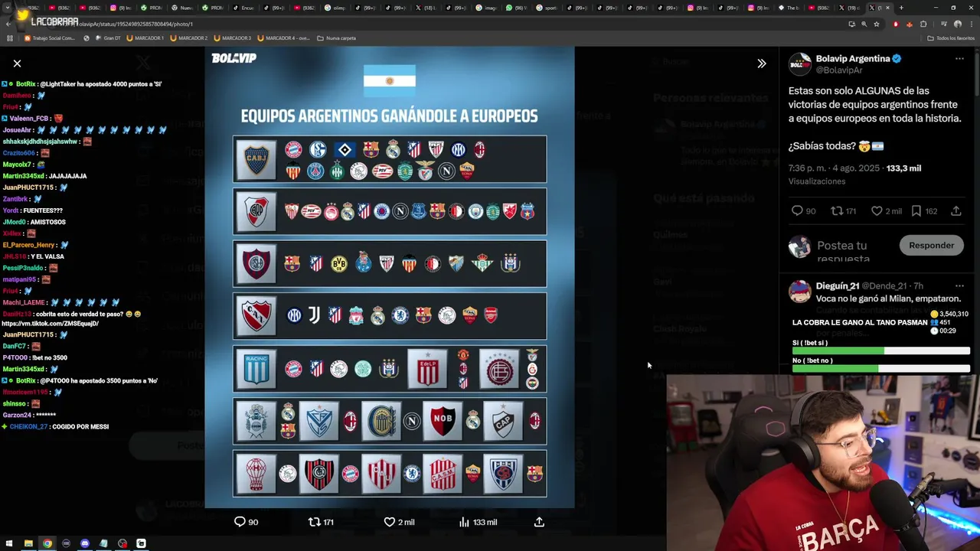Click the reply bubble in the tweet side panel
Image resolution: width=980 pixels, height=551 pixels.
[x=797, y=211]
